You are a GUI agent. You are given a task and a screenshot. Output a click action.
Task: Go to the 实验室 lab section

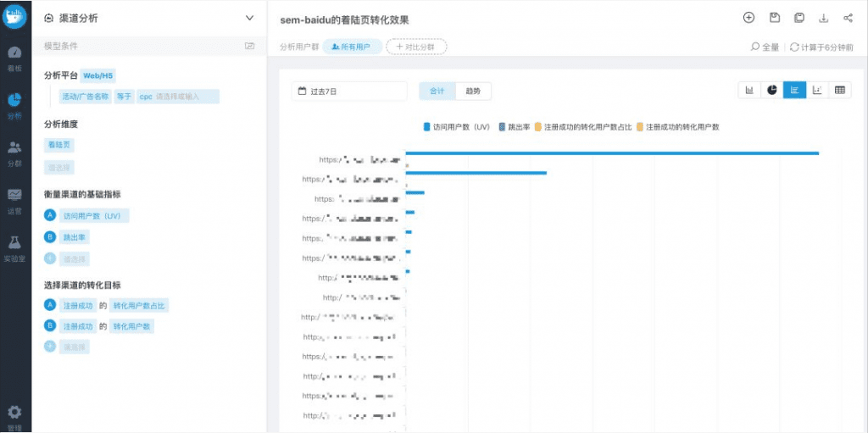pyautogui.click(x=14, y=247)
